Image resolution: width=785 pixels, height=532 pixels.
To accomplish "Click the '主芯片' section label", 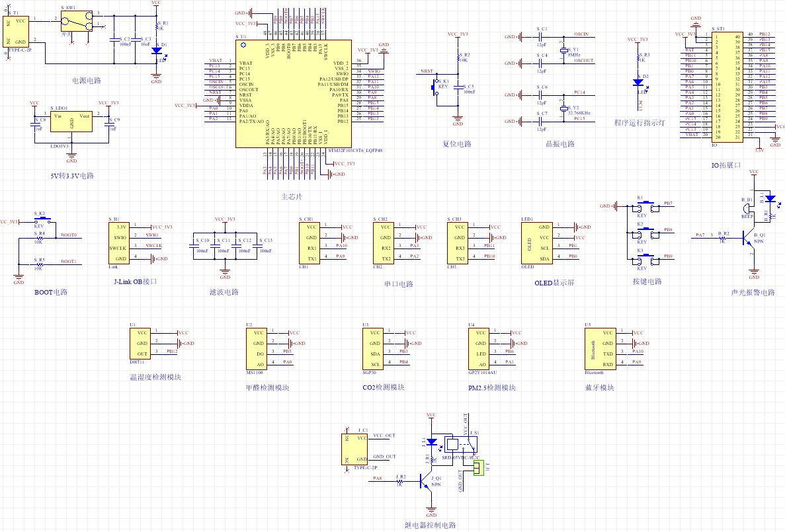I will point(292,197).
